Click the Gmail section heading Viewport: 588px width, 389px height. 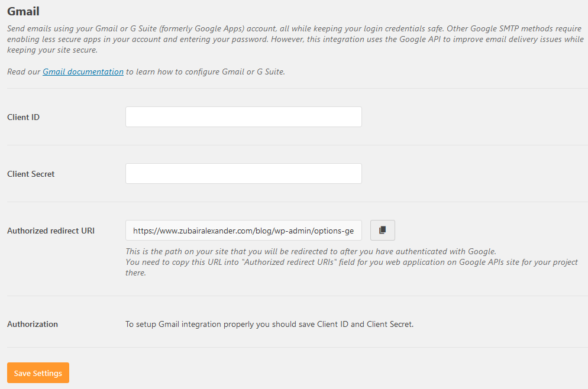[23, 11]
